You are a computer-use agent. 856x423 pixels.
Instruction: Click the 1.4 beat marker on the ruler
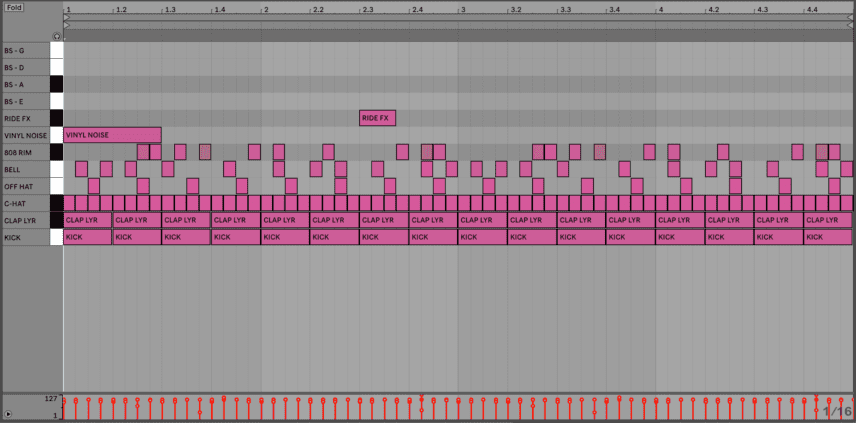(x=220, y=10)
